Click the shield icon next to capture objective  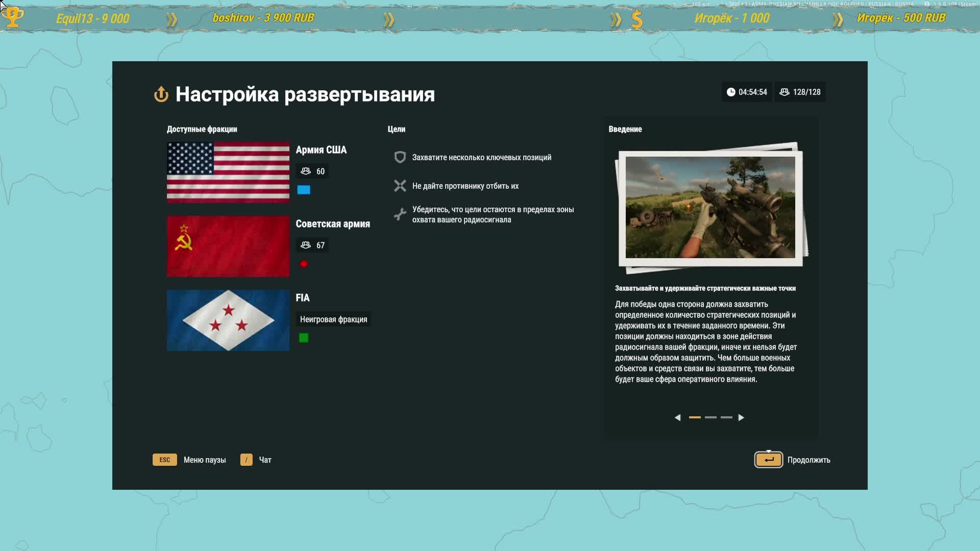pyautogui.click(x=400, y=157)
